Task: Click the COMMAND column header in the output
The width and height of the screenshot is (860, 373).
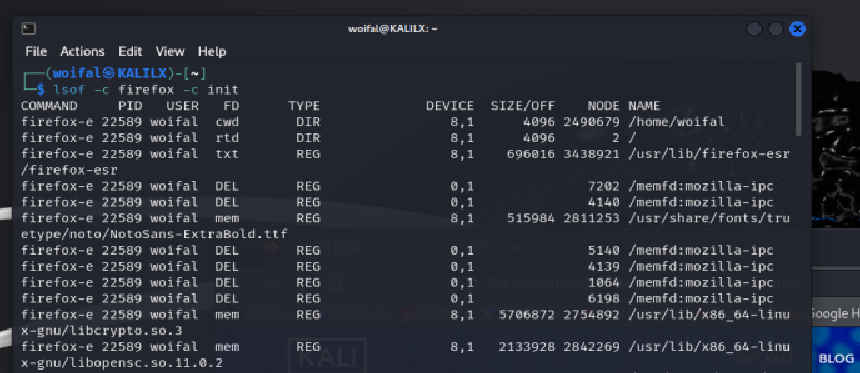Action: point(49,106)
